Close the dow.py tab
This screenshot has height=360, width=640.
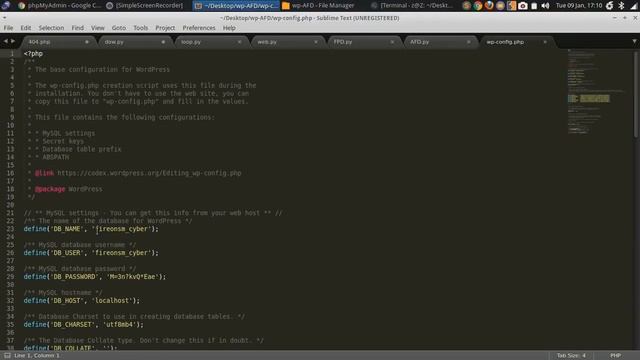[x=163, y=42]
